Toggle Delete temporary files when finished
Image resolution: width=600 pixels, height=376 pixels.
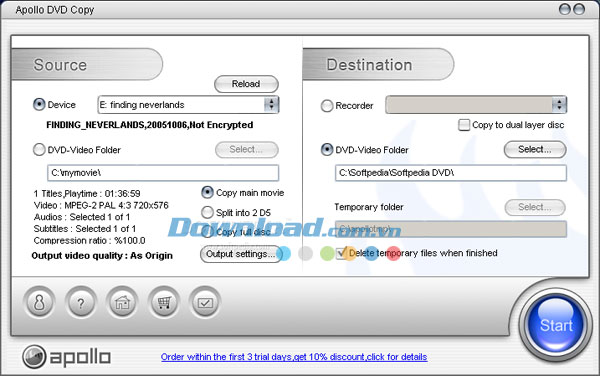341,253
